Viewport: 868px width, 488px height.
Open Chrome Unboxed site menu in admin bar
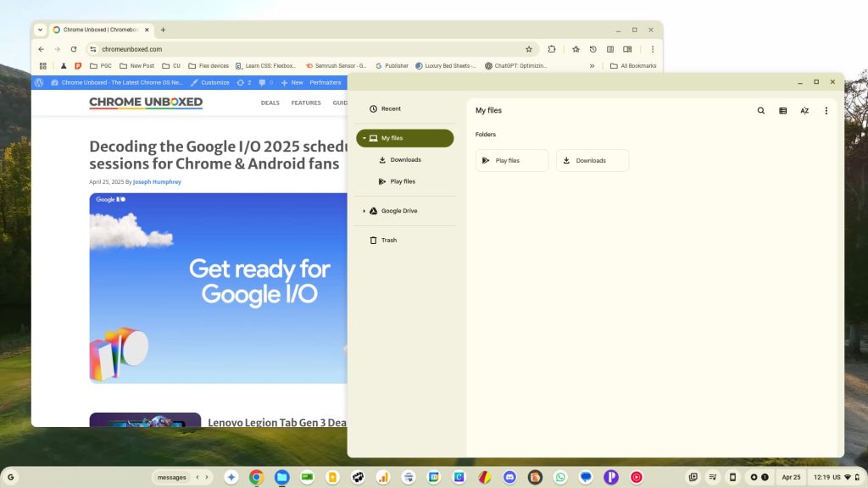[x=117, y=82]
